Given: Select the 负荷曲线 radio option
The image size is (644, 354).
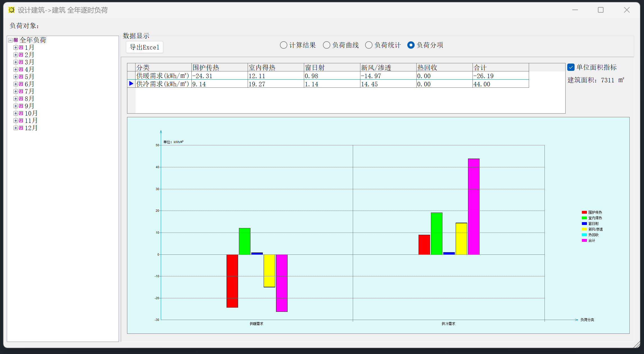Looking at the screenshot, I should 327,45.
